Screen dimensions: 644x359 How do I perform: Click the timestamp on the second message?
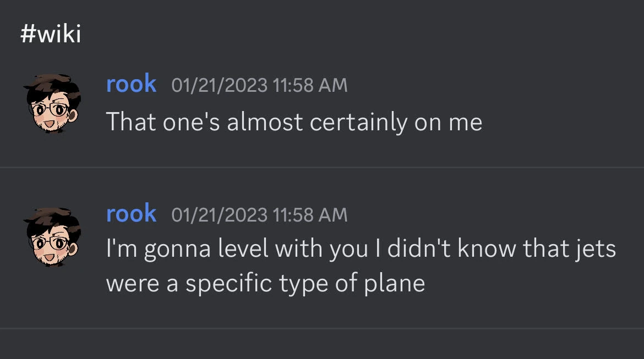[x=259, y=214]
